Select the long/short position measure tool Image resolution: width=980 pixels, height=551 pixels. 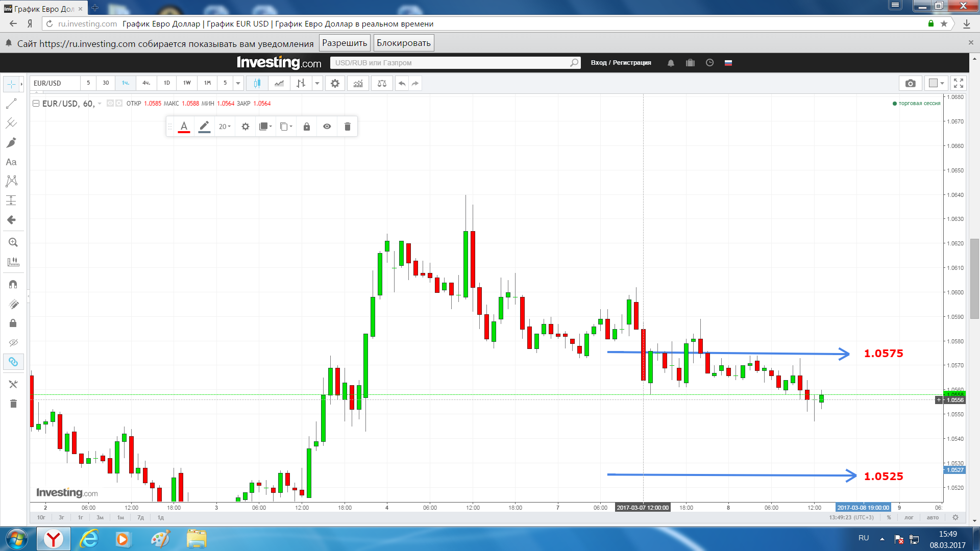click(11, 201)
